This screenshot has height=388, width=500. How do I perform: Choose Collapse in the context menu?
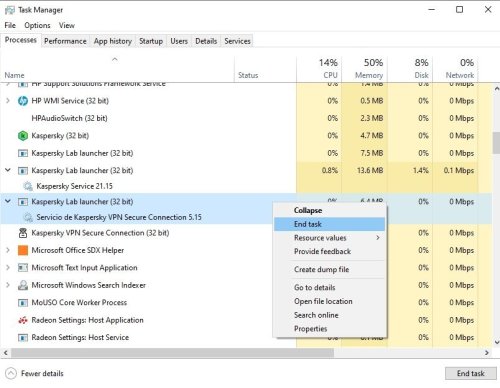point(329,210)
